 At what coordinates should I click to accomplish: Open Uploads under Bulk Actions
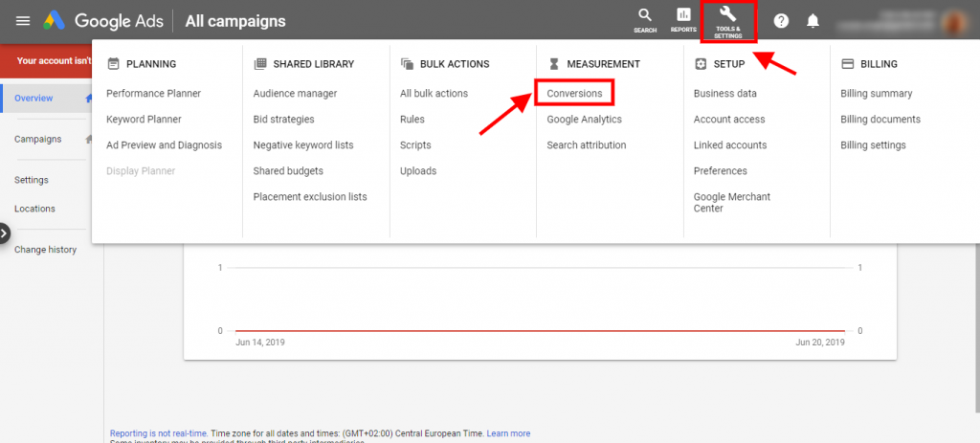point(418,170)
